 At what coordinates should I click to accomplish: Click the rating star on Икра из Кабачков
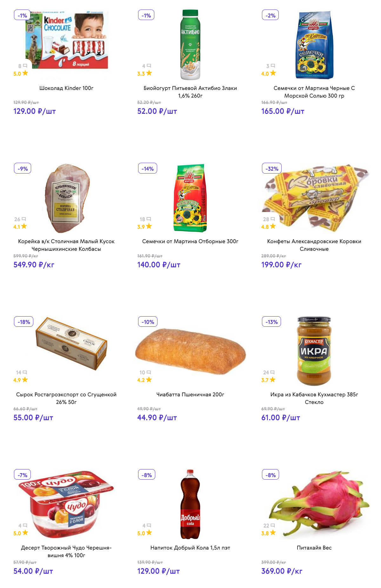point(272,379)
